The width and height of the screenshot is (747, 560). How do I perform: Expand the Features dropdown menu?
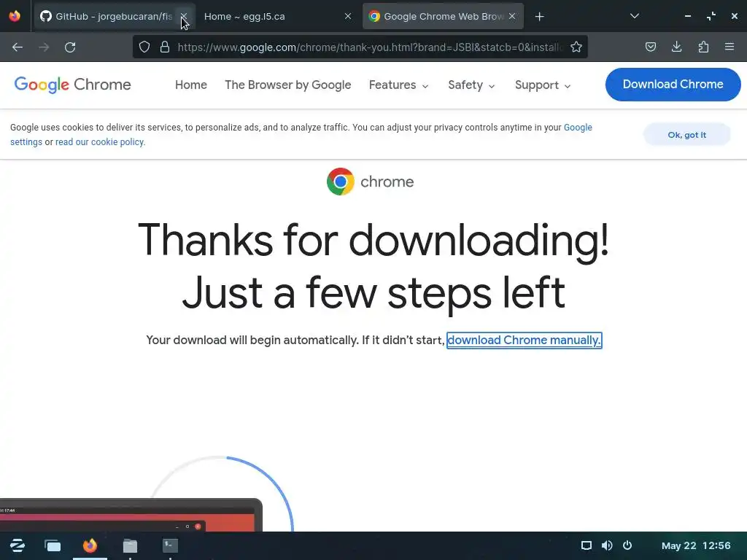click(399, 85)
